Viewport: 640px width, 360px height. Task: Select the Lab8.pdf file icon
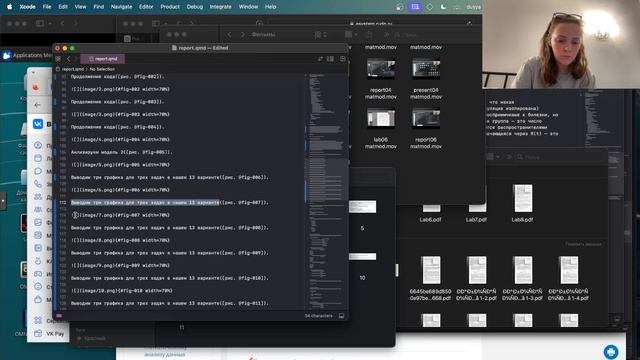523,198
